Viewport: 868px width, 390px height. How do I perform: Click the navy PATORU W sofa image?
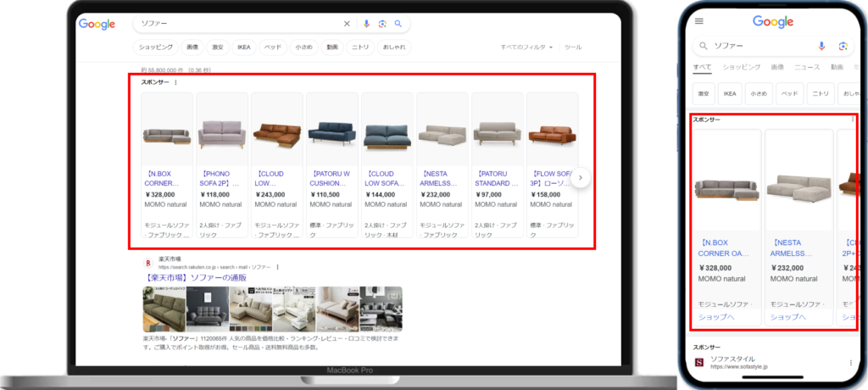331,134
